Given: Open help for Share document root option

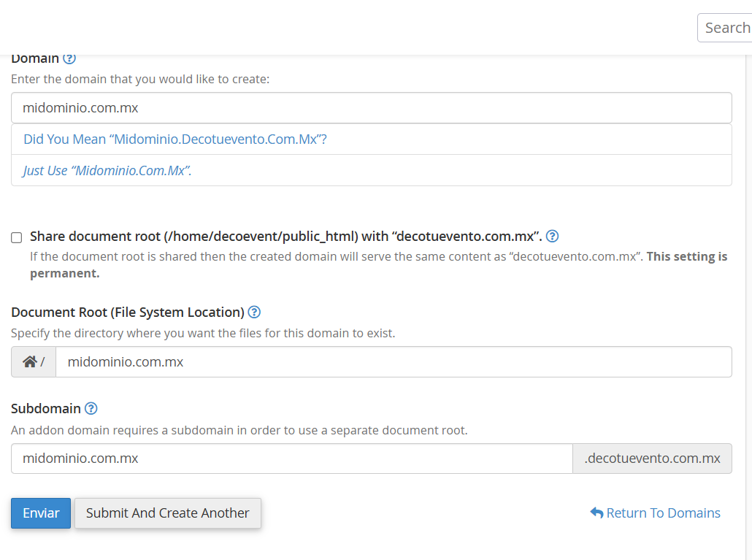Looking at the screenshot, I should pyautogui.click(x=553, y=236).
